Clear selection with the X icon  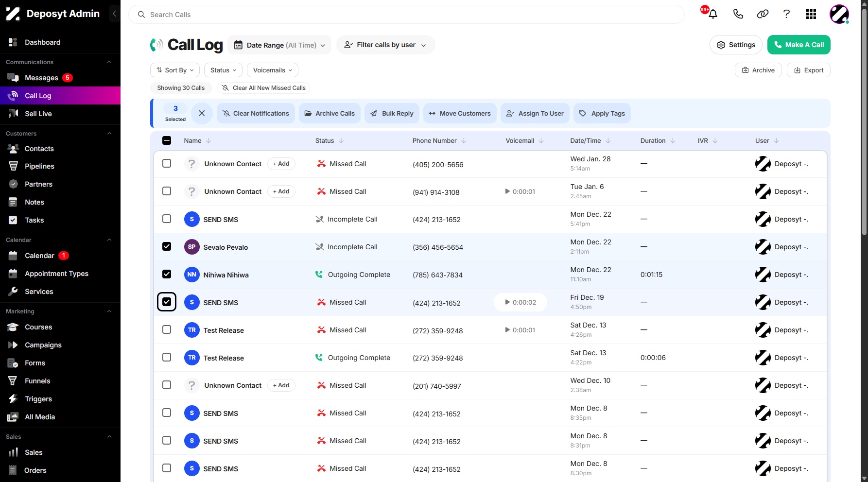[202, 113]
